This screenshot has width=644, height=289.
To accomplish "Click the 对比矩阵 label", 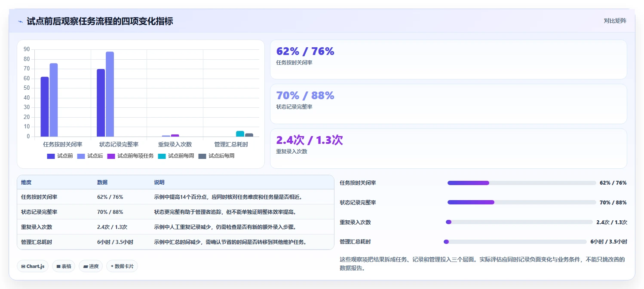I will click(x=615, y=21).
